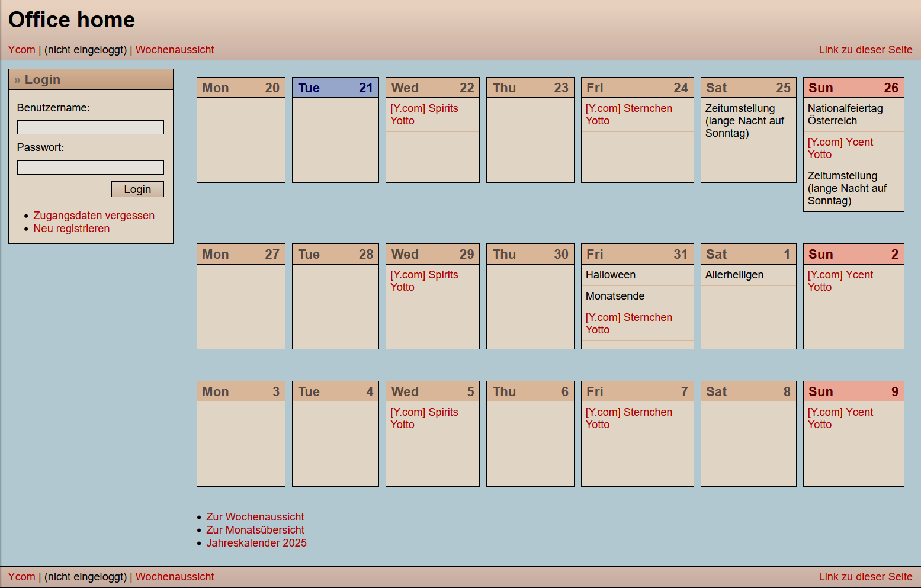921x588 pixels.
Task: Open Spirits Yotto event on Wed 29
Action: click(x=423, y=281)
